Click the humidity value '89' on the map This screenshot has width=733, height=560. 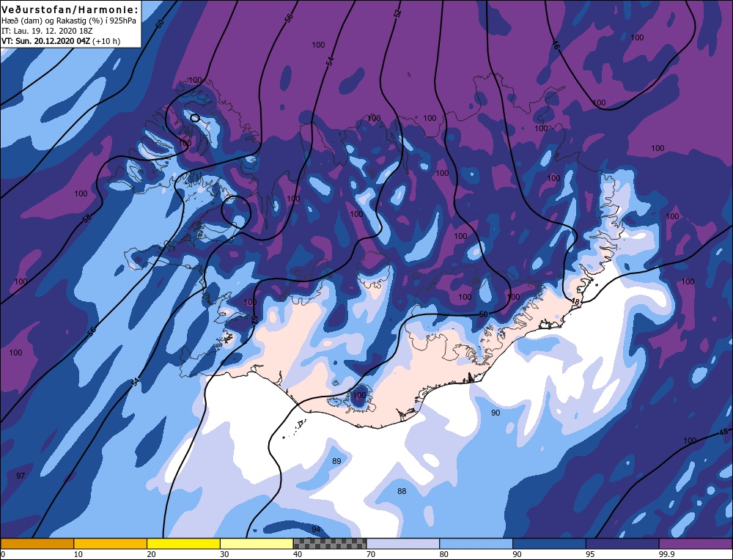coord(336,461)
